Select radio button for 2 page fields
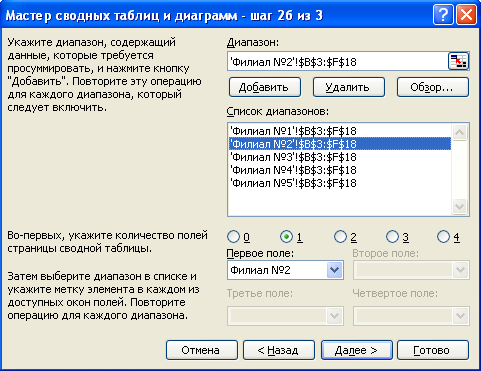This screenshot has width=481, height=371. pos(340,237)
